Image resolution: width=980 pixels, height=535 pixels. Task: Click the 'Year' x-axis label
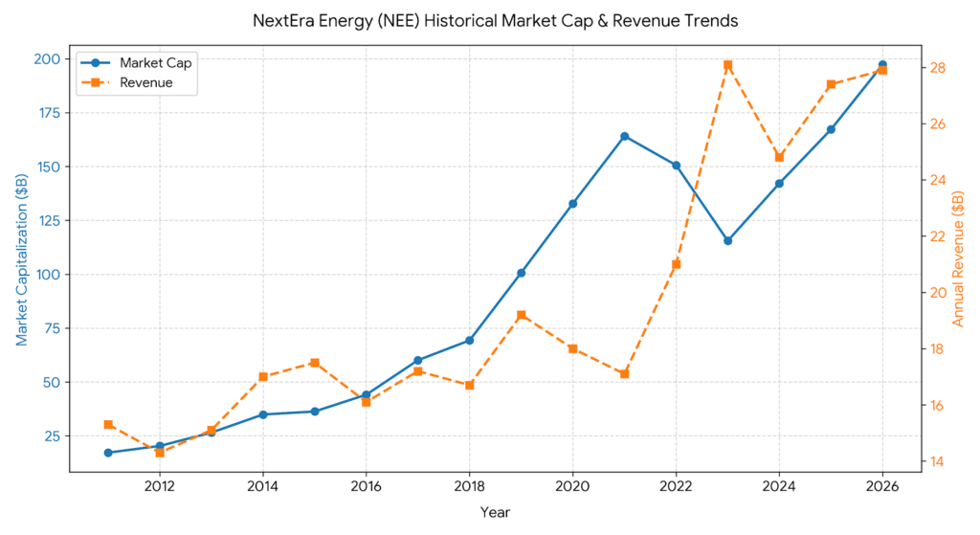495,512
